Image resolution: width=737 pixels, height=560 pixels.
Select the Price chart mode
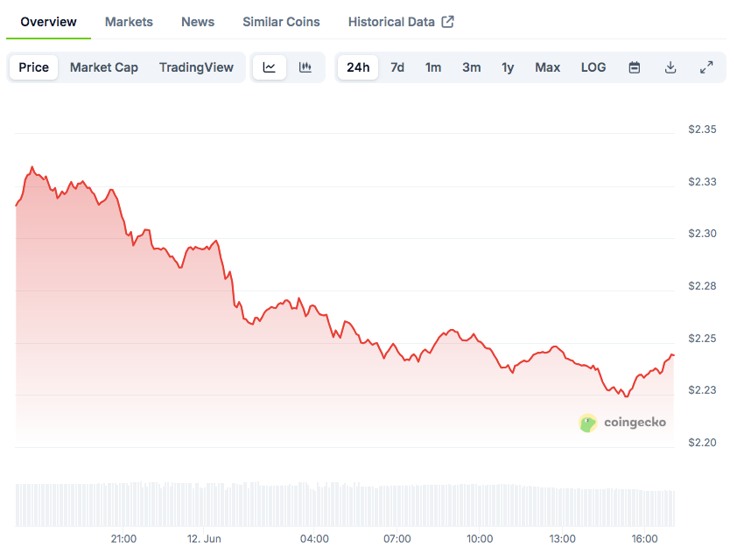click(x=34, y=67)
